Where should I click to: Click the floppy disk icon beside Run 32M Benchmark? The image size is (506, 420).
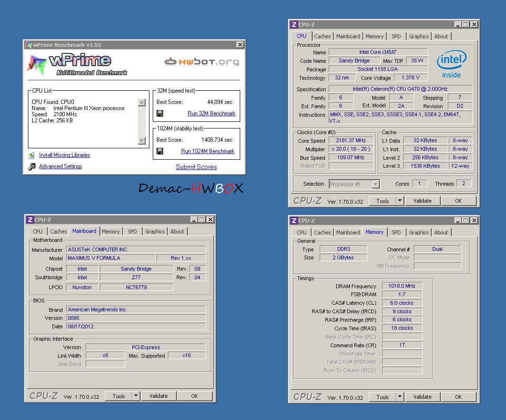pos(160,113)
